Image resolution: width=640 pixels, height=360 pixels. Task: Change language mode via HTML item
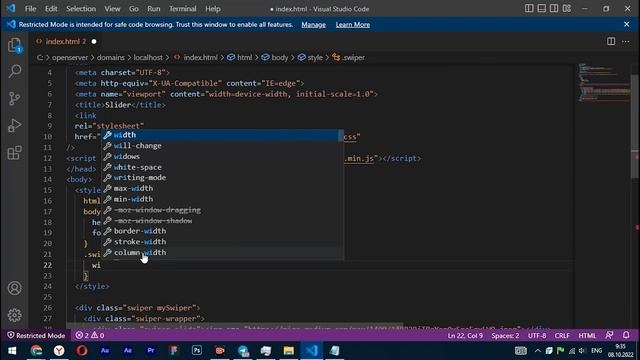point(587,336)
